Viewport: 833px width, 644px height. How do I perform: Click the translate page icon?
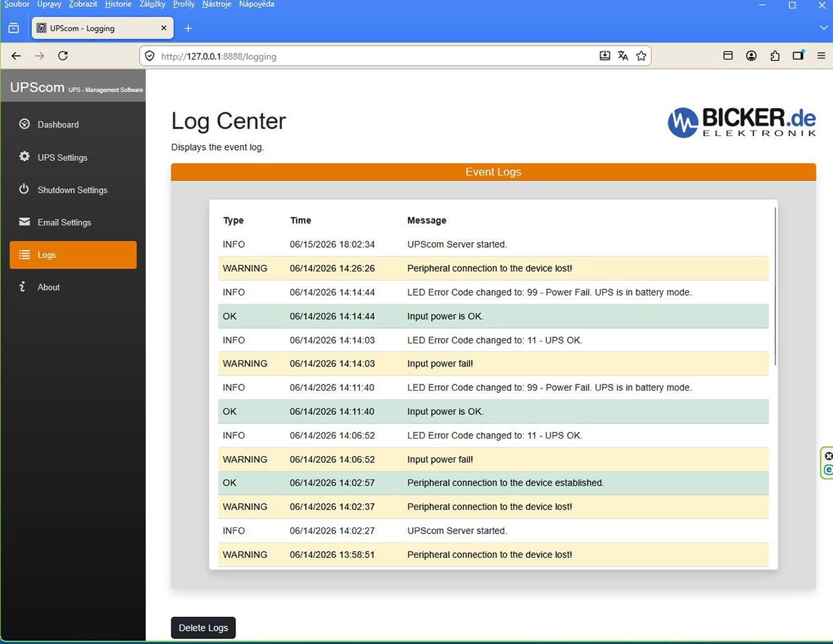click(623, 56)
